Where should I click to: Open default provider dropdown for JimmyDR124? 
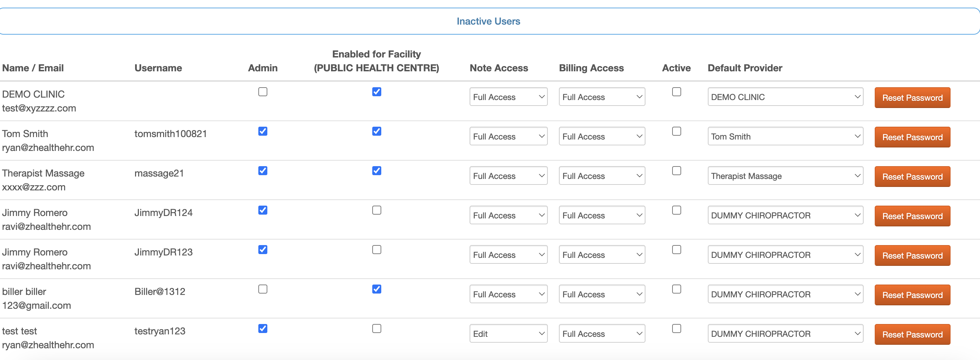coord(785,216)
